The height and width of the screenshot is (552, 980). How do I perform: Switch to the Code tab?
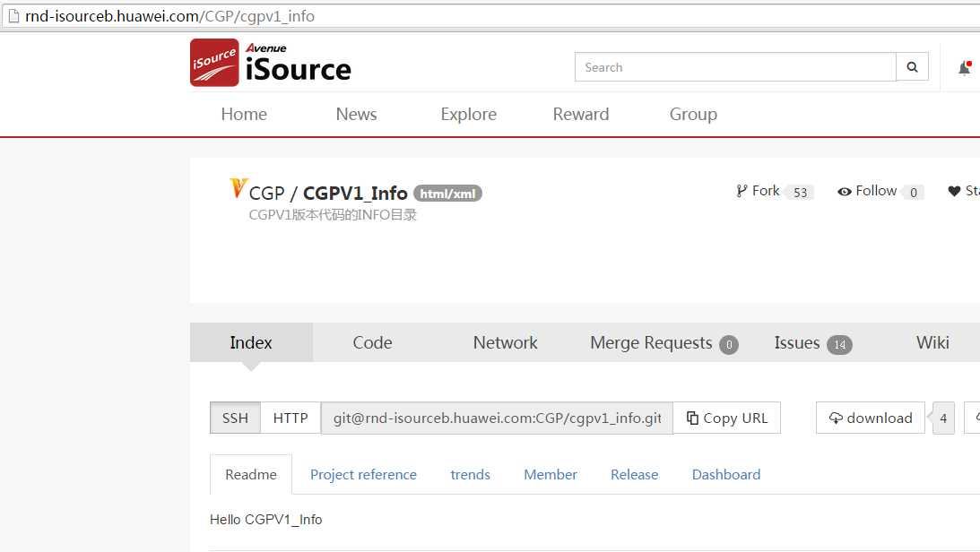click(372, 343)
